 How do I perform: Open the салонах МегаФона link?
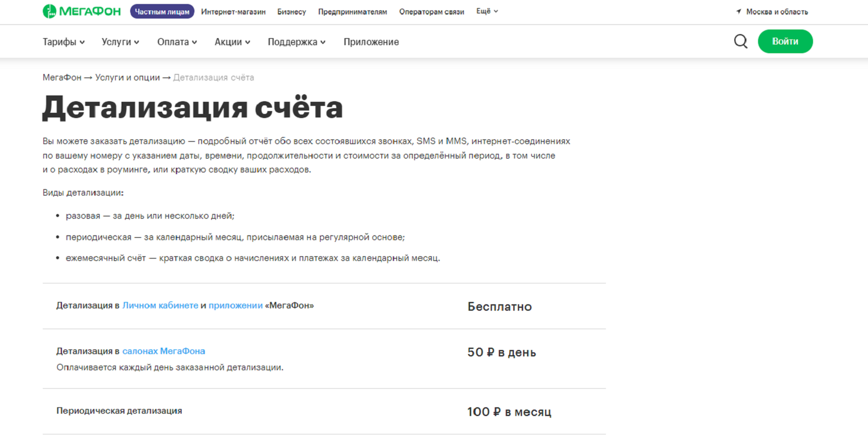point(164,351)
